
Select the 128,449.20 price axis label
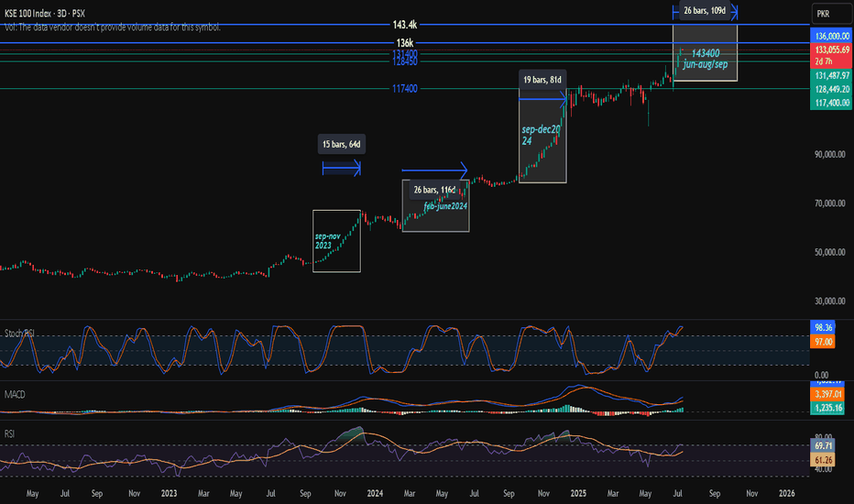pyautogui.click(x=832, y=90)
